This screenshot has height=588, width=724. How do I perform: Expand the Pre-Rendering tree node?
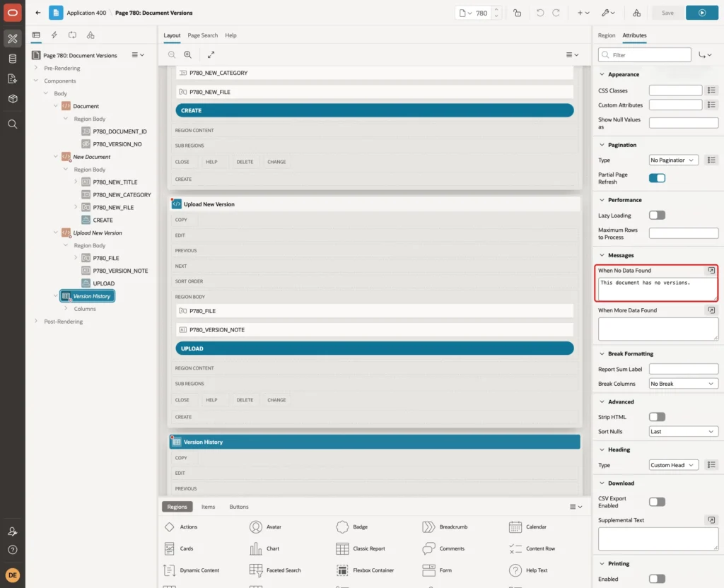coord(36,68)
